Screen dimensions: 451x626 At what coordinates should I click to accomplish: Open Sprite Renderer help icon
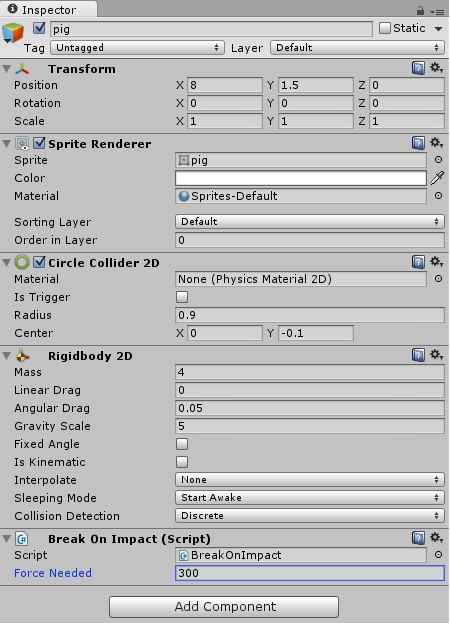418,143
